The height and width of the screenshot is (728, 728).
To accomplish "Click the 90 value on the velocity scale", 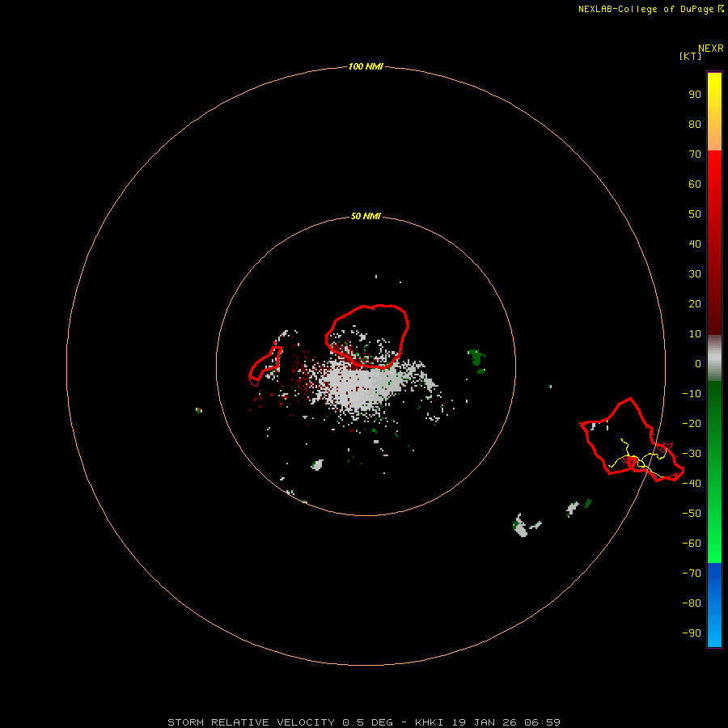I will (x=695, y=95).
